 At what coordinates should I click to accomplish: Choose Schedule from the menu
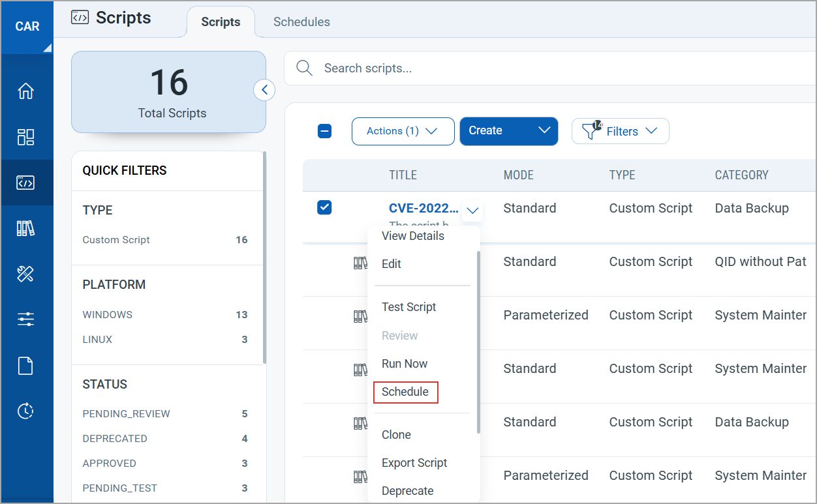[405, 392]
